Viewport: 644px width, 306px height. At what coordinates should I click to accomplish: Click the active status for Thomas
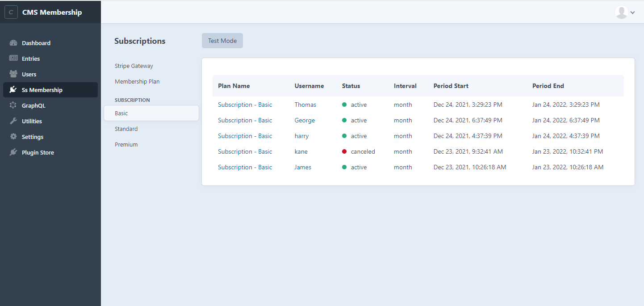click(x=355, y=105)
